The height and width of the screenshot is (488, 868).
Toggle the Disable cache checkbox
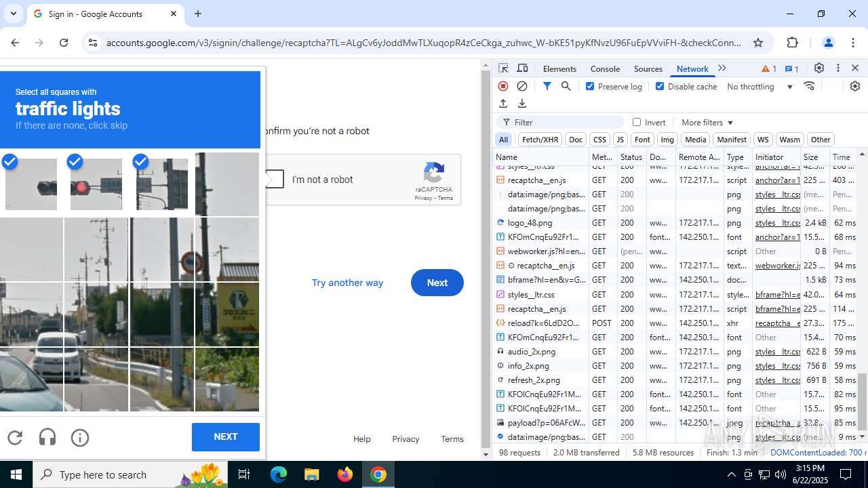(660, 86)
